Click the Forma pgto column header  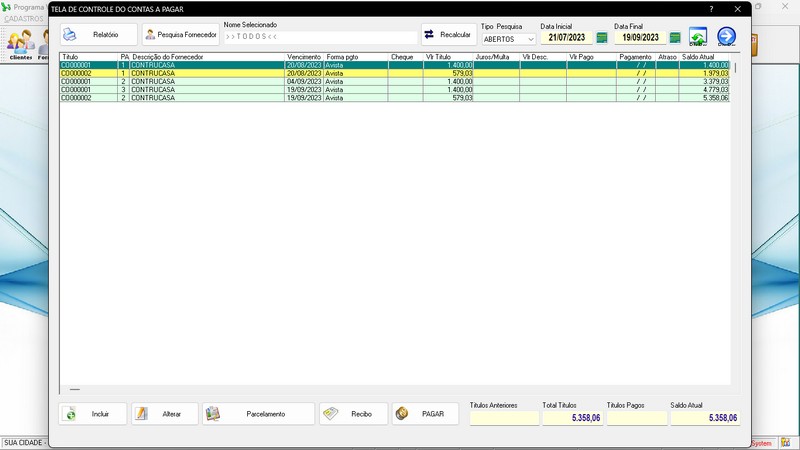click(356, 57)
